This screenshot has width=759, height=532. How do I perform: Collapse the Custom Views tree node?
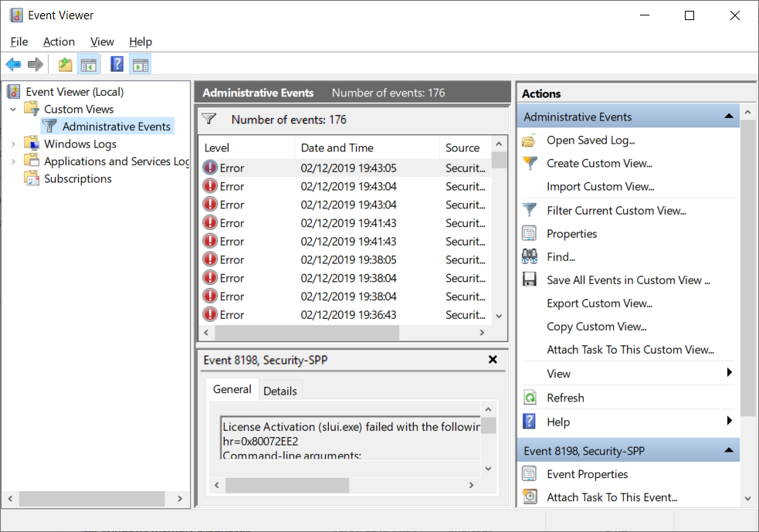tap(13, 110)
